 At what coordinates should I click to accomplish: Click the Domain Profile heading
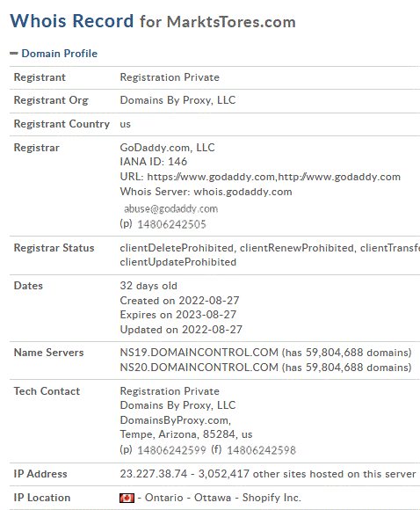pos(60,54)
